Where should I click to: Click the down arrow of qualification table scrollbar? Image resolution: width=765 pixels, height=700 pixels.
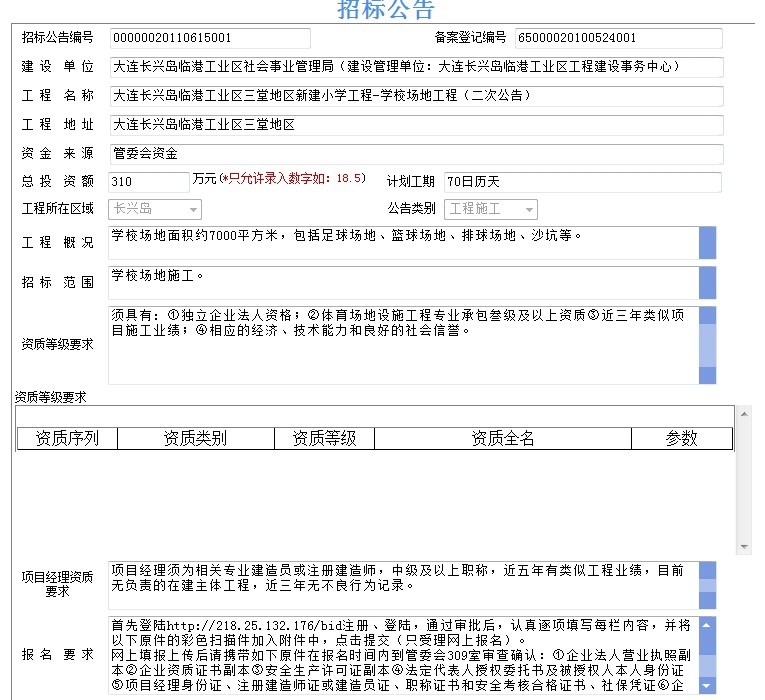(x=744, y=547)
